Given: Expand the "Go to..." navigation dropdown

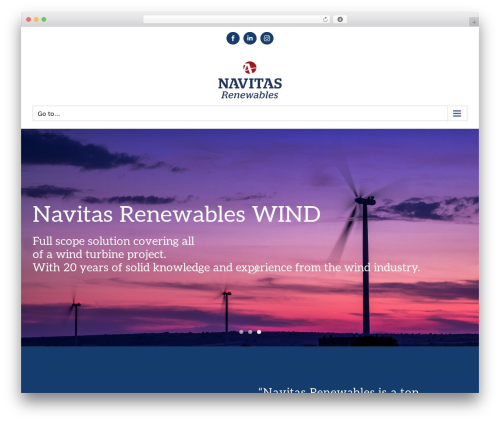Looking at the screenshot, I should 250,113.
